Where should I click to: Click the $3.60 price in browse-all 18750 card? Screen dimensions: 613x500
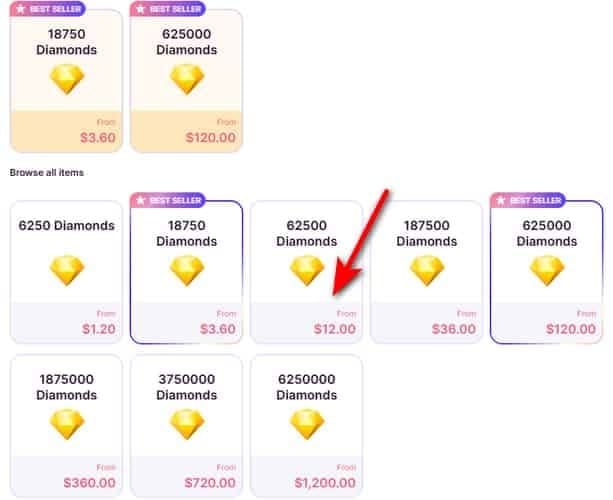coord(217,329)
